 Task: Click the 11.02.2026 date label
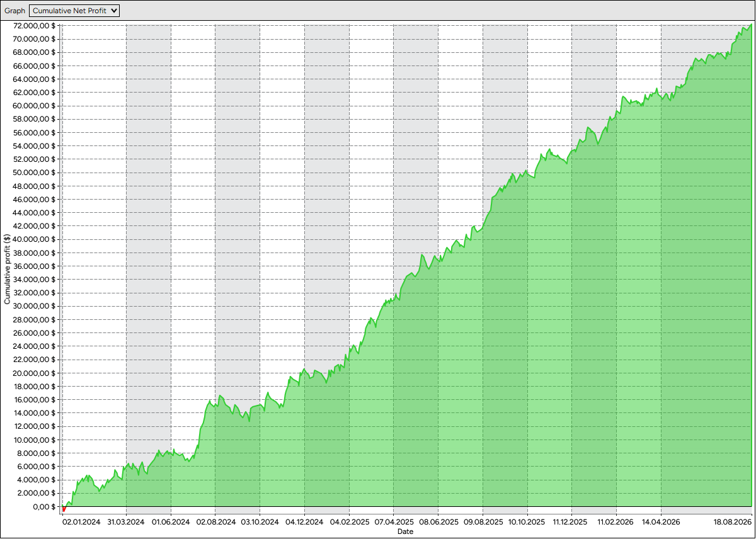616,522
